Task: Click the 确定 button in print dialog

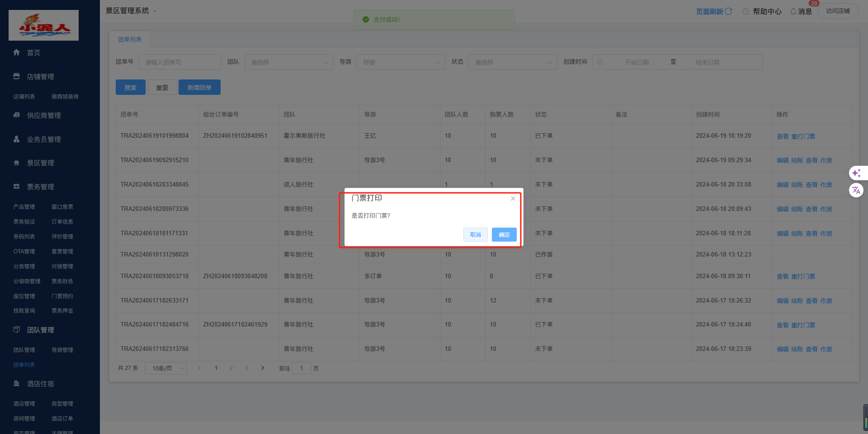Action: click(504, 234)
